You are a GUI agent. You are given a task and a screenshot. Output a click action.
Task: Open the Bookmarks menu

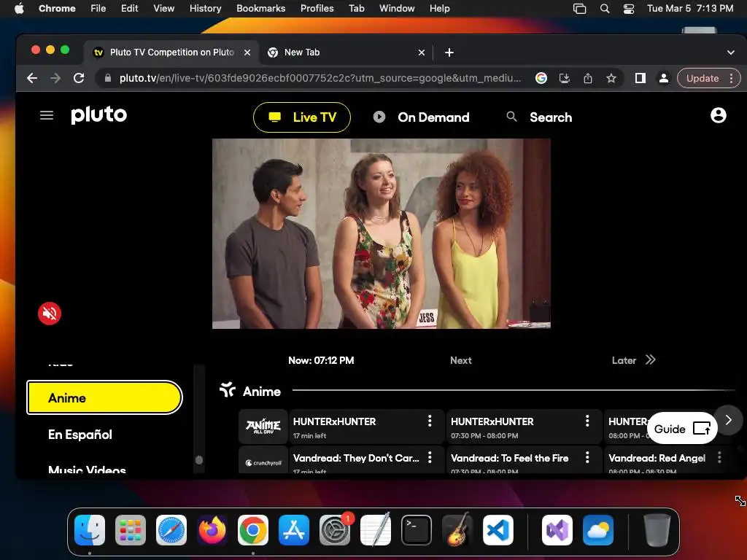(x=260, y=8)
